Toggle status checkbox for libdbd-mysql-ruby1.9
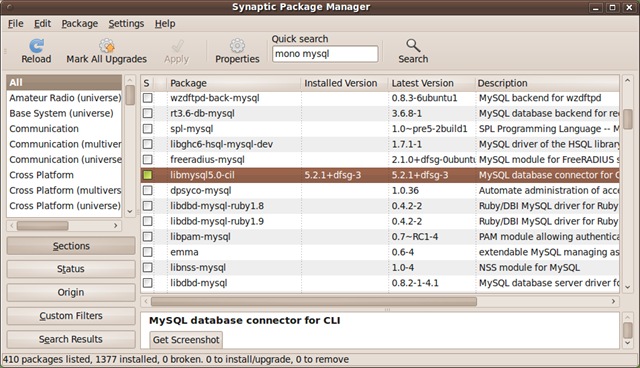This screenshot has height=368, width=640. point(147,221)
